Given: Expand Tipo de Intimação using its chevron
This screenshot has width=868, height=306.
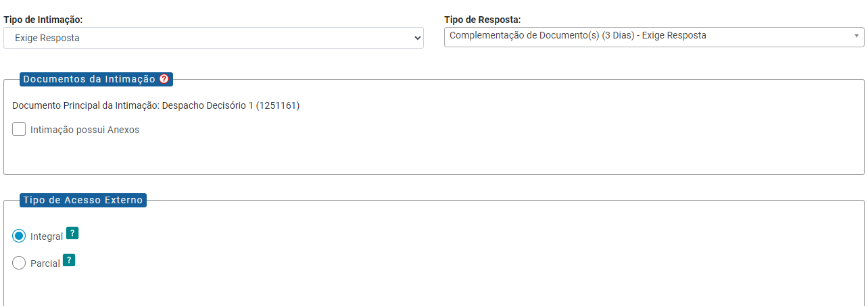Looking at the screenshot, I should click(417, 39).
